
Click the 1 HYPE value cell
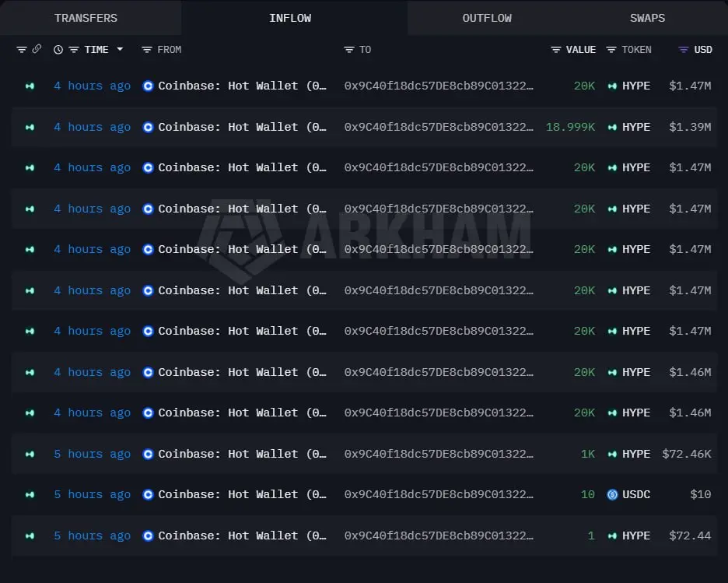point(591,536)
